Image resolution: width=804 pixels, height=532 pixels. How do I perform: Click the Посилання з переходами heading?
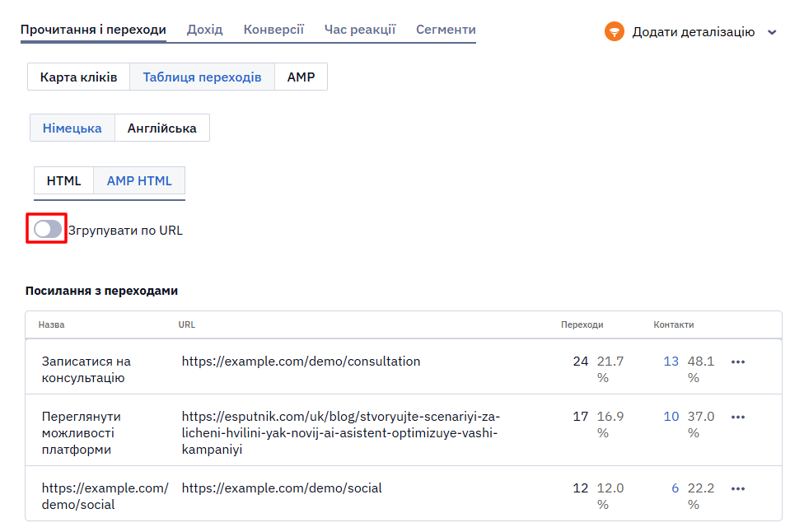(101, 291)
